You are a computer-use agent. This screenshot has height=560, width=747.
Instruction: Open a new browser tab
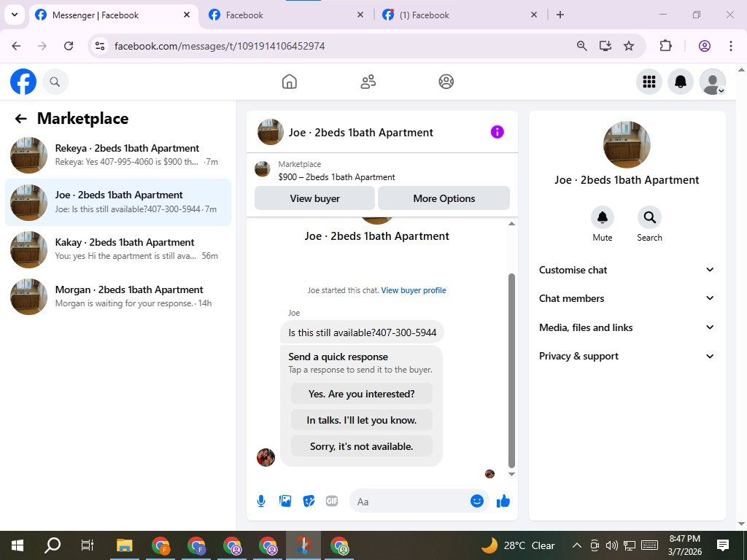click(560, 15)
